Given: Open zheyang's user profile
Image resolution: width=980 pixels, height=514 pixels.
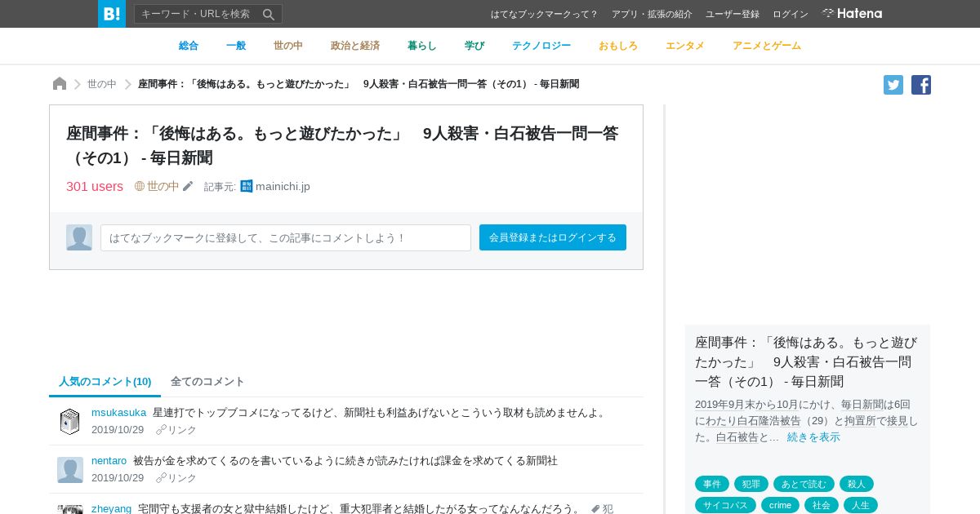Looking at the screenshot, I should [111, 508].
